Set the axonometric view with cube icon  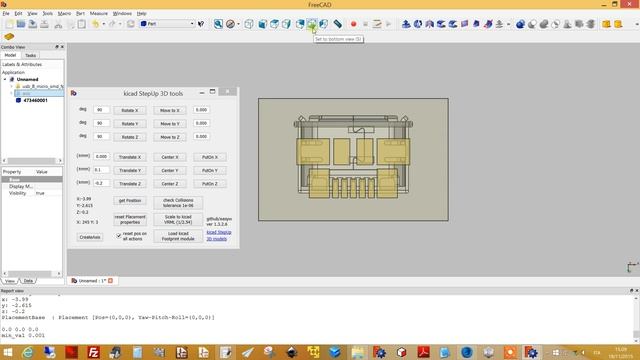coord(249,24)
